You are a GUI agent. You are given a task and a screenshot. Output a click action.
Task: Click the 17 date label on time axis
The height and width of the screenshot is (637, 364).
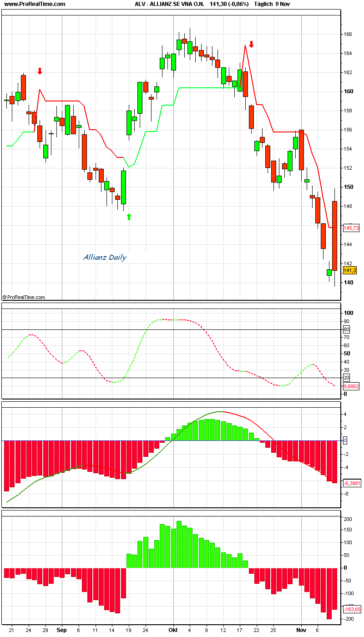coord(240,630)
